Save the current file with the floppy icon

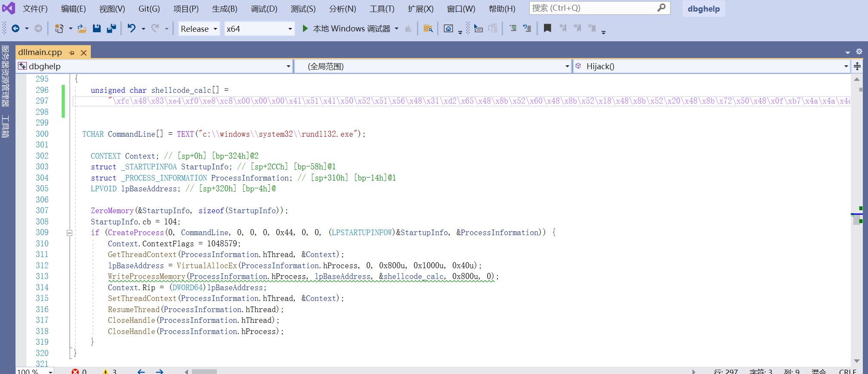(x=96, y=28)
